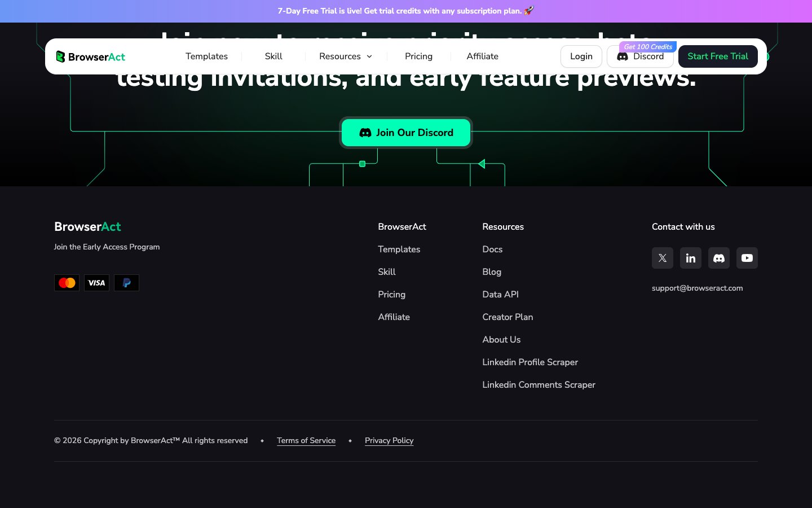Open the X (Twitter) social icon
The width and height of the screenshot is (812, 508).
(663, 258)
